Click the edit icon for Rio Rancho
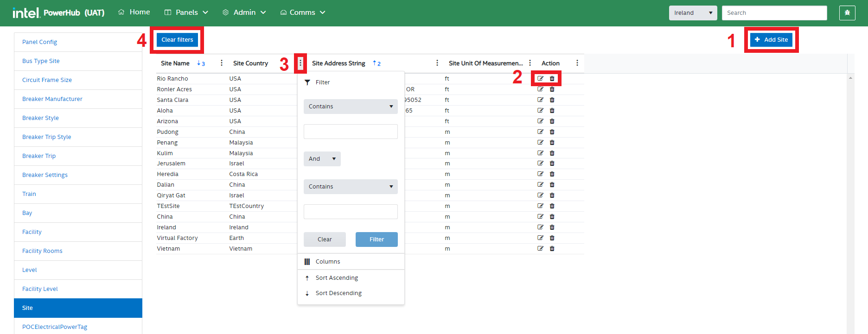868x334 pixels. coord(540,79)
